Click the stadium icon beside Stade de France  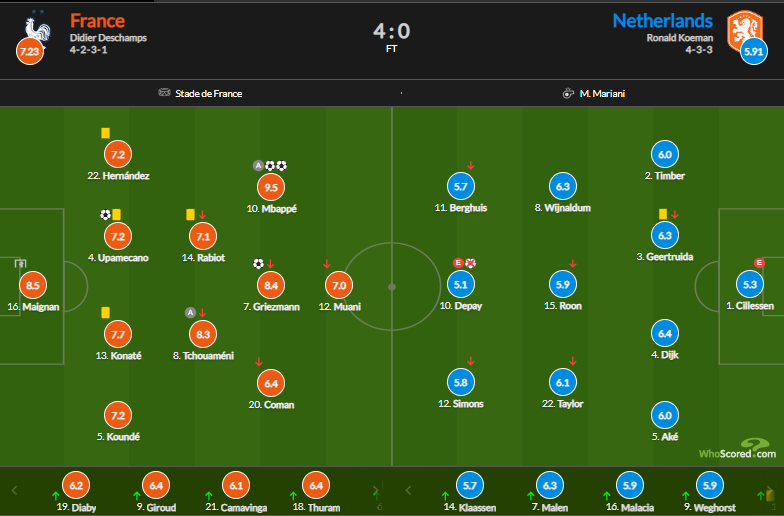coord(165,93)
